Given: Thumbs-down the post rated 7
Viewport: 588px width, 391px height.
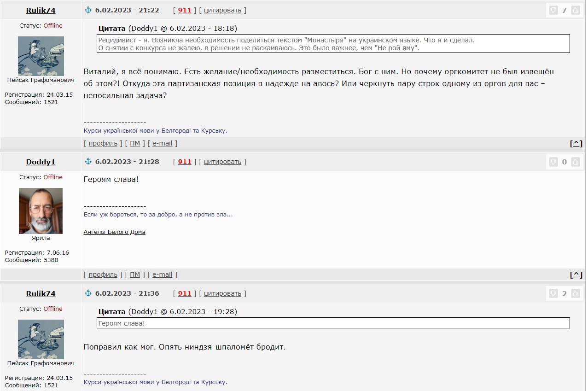Looking at the screenshot, I should [x=553, y=10].
